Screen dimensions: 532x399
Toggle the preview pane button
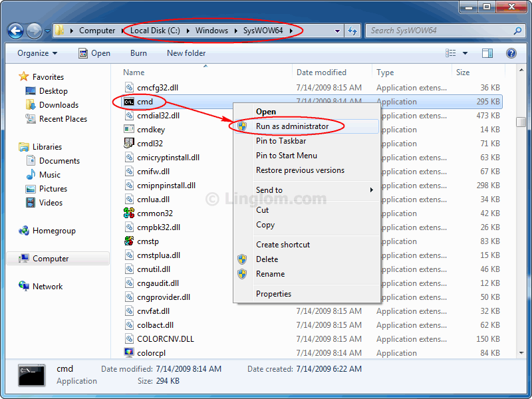(487, 53)
